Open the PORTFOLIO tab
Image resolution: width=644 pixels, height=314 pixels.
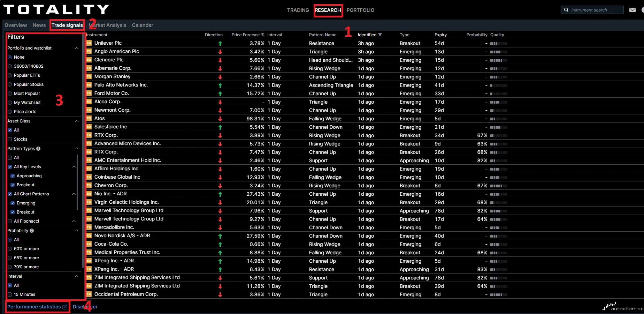[360, 10]
